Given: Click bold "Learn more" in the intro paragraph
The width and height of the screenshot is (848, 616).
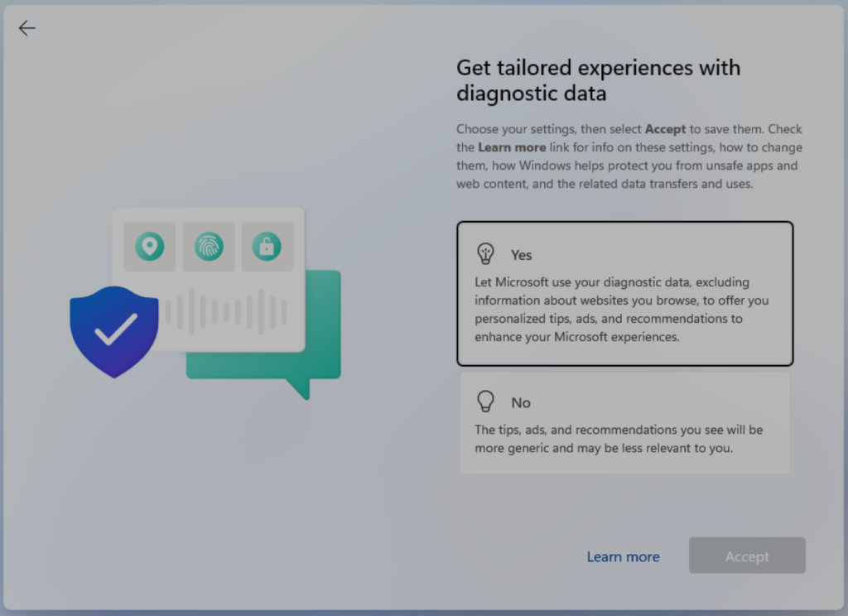Looking at the screenshot, I should tap(512, 147).
